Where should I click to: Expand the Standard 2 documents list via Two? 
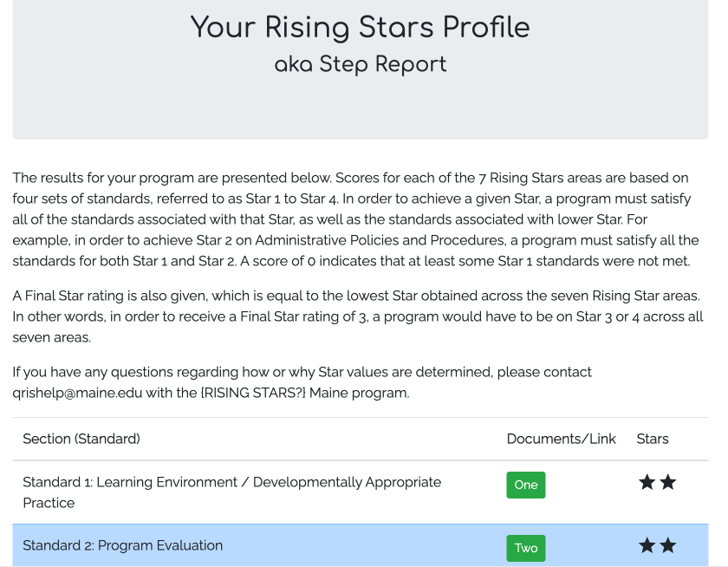click(526, 548)
